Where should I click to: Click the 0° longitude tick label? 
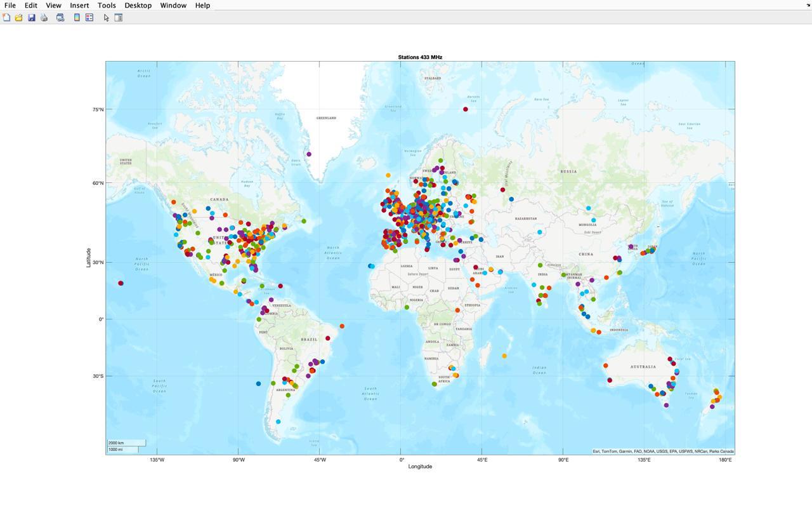pyautogui.click(x=402, y=460)
